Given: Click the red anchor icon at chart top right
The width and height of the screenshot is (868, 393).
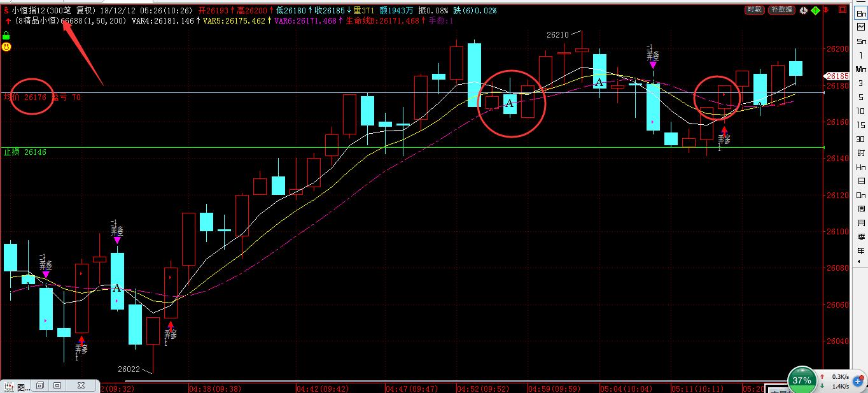Looking at the screenshot, I should [x=827, y=10].
